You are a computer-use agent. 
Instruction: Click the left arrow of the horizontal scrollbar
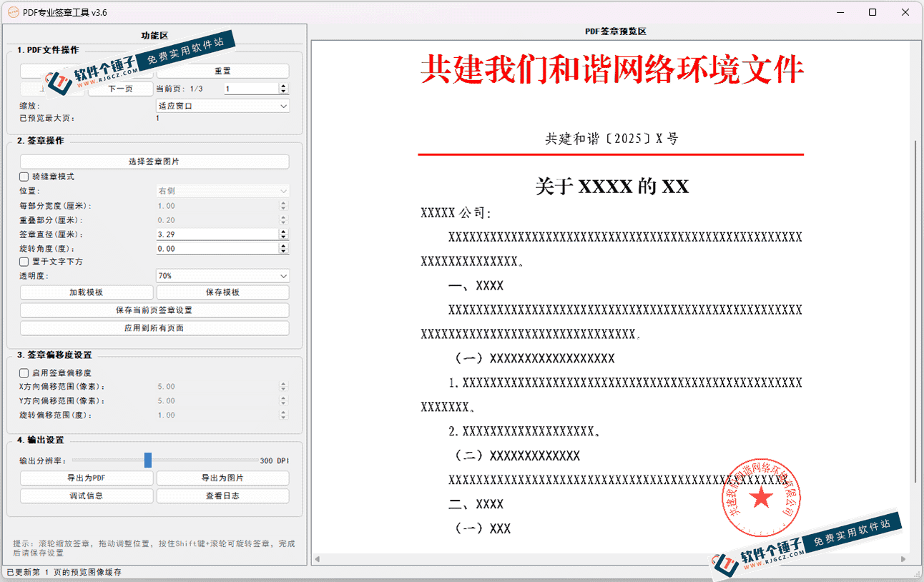point(317,559)
